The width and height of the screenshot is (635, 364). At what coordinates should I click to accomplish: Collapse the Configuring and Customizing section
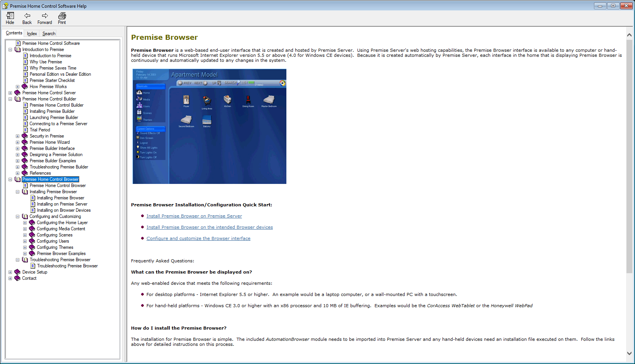click(17, 216)
